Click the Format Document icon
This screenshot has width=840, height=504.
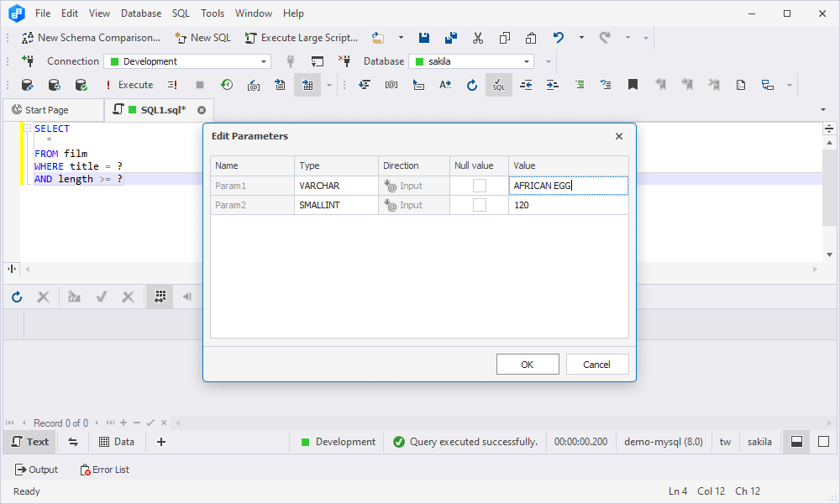[365, 85]
